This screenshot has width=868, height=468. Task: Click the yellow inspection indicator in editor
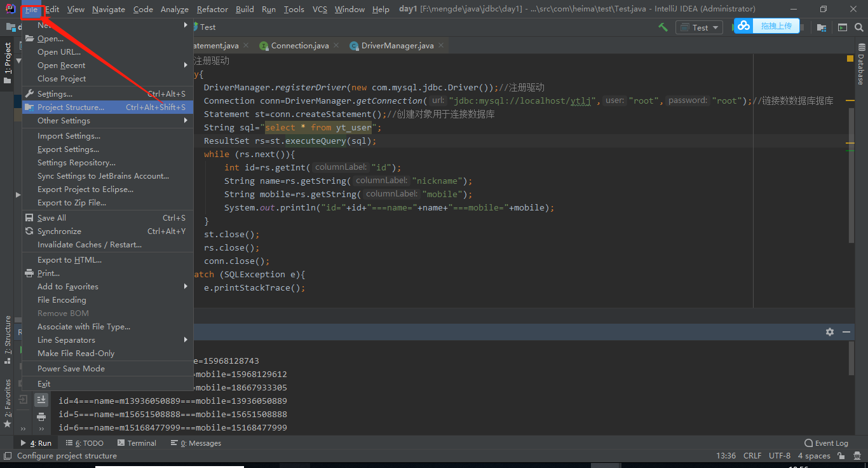[850, 59]
